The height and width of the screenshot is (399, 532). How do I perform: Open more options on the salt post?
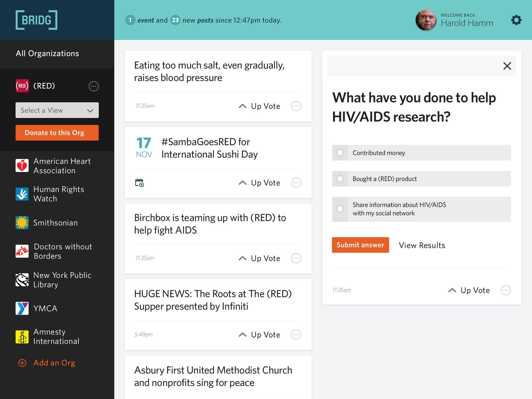296,106
